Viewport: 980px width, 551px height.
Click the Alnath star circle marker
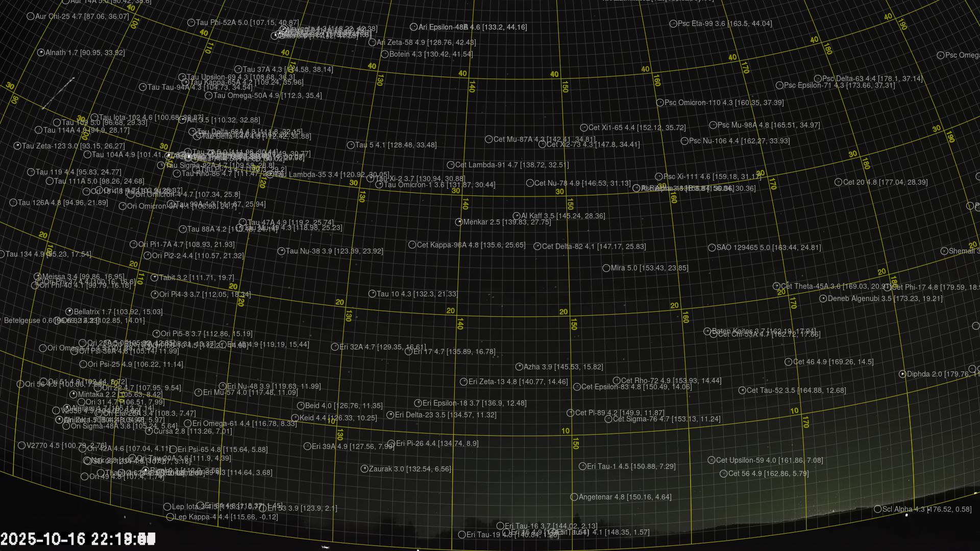(x=41, y=53)
